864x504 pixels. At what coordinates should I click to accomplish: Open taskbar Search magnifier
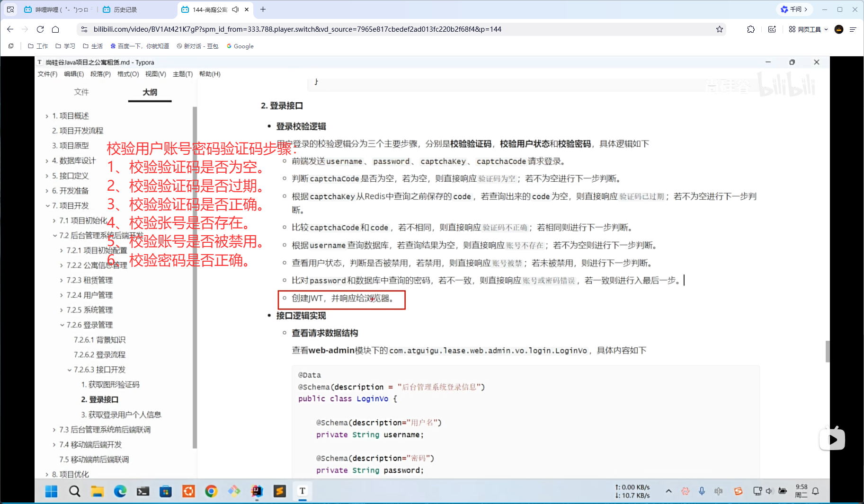(x=74, y=492)
